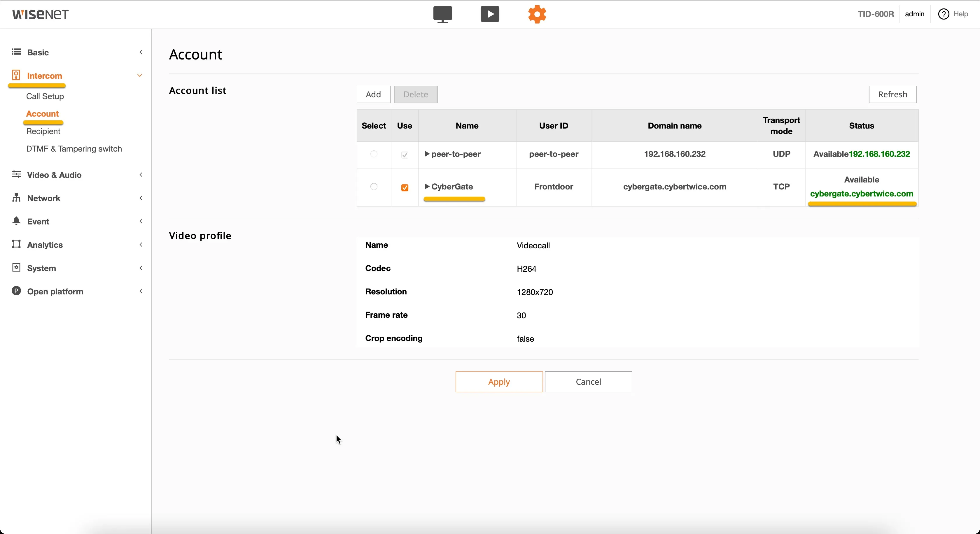Expand the Event section chevron
This screenshot has width=980, height=534.
(141, 221)
